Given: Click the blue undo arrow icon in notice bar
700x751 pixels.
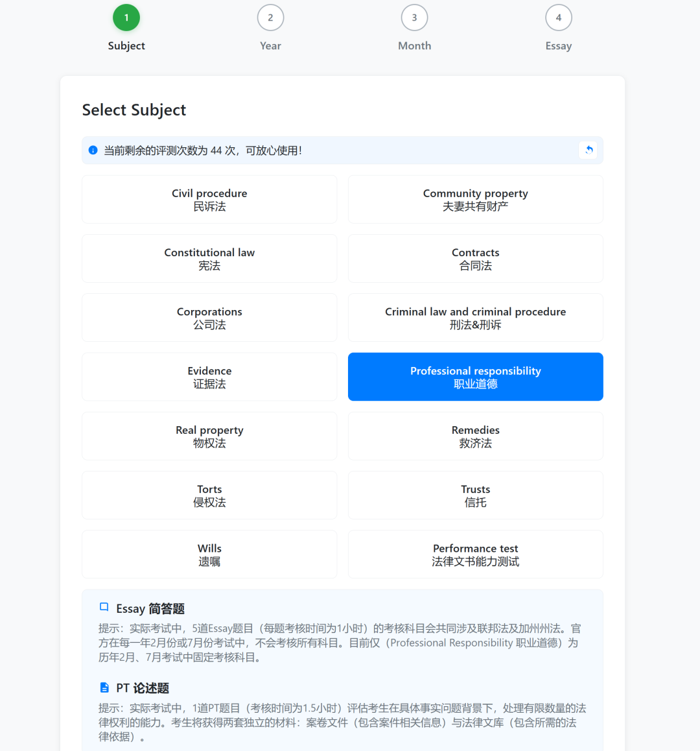Looking at the screenshot, I should tap(589, 150).
